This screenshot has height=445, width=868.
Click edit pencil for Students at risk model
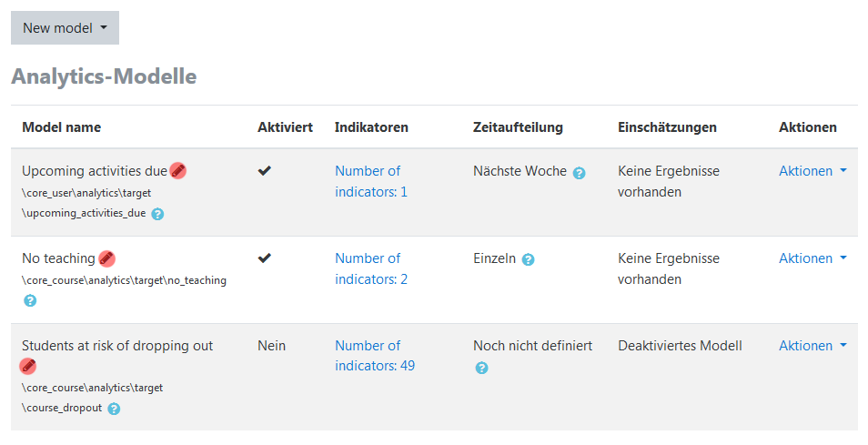(x=28, y=366)
